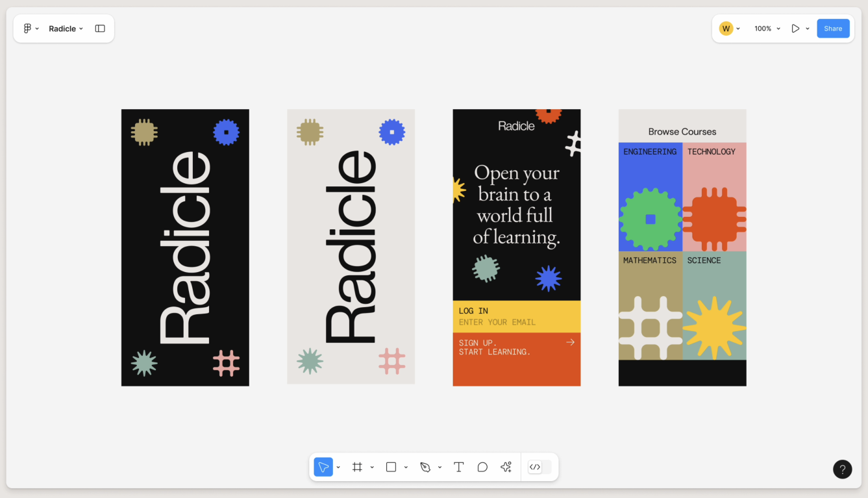Click the W user avatar
This screenshot has height=498, width=868.
726,29
